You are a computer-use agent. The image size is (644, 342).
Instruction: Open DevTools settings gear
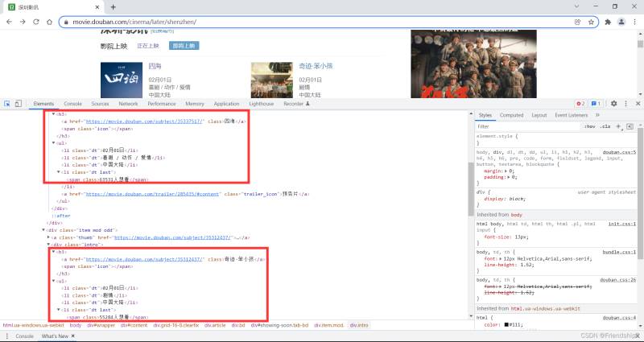613,104
